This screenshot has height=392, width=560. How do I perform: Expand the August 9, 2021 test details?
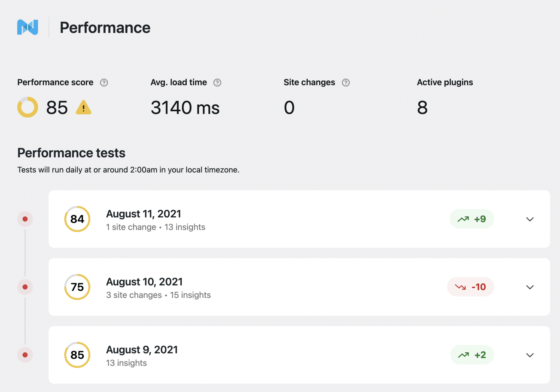[x=530, y=355]
